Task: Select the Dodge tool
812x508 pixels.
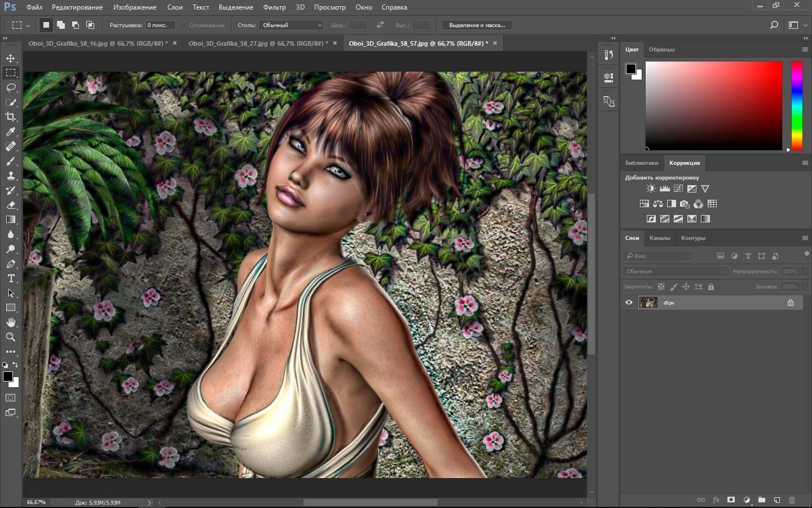Action: click(11, 249)
